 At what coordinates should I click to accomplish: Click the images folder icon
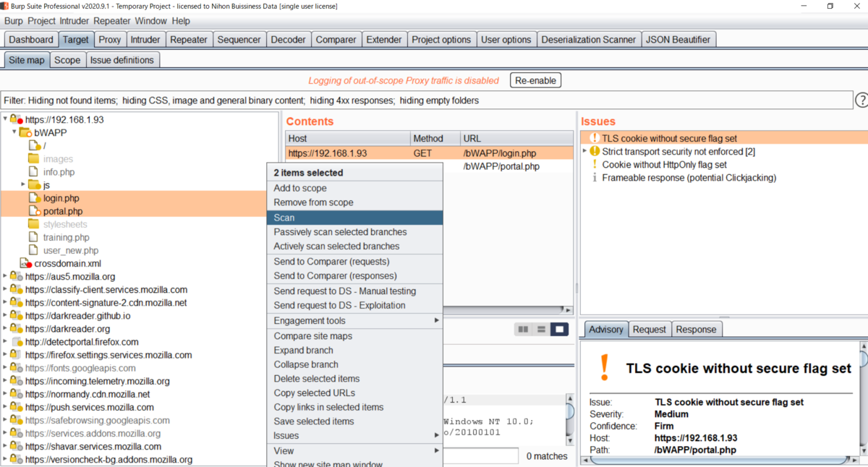point(34,158)
